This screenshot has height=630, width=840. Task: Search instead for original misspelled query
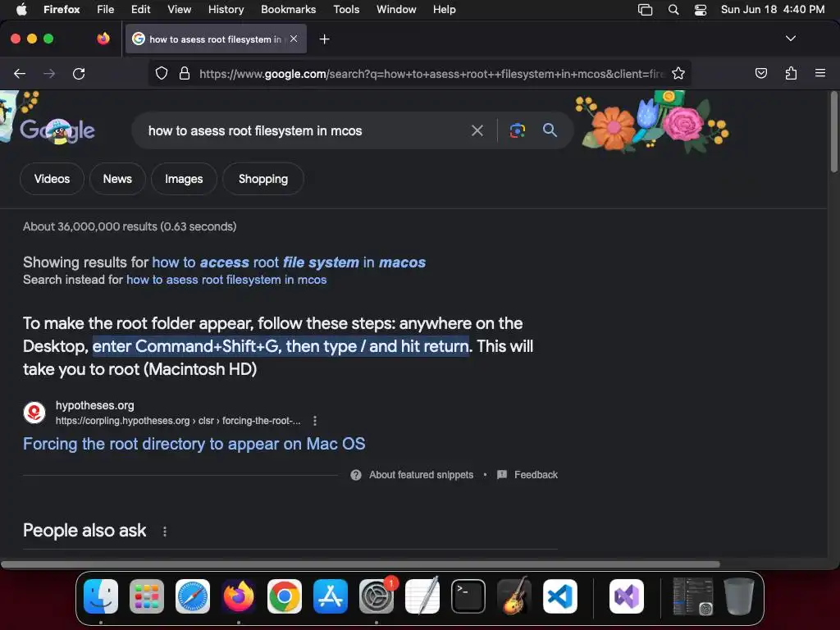click(x=226, y=280)
